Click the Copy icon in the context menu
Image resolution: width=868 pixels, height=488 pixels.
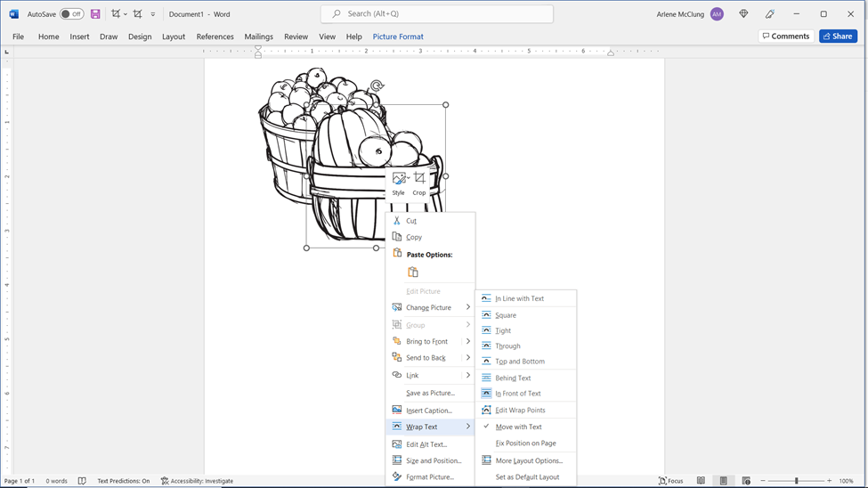click(396, 237)
